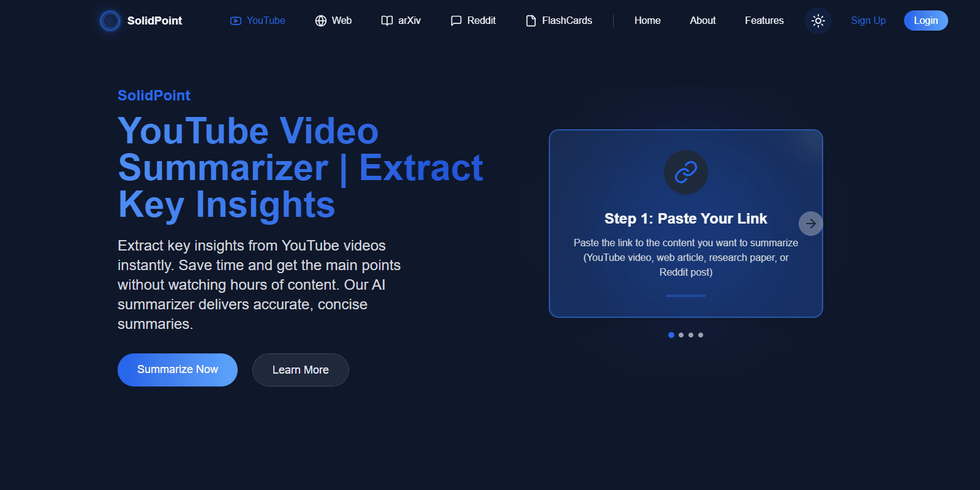The height and width of the screenshot is (490, 980).
Task: Click the SolidPoint circular logo icon
Action: click(x=110, y=21)
